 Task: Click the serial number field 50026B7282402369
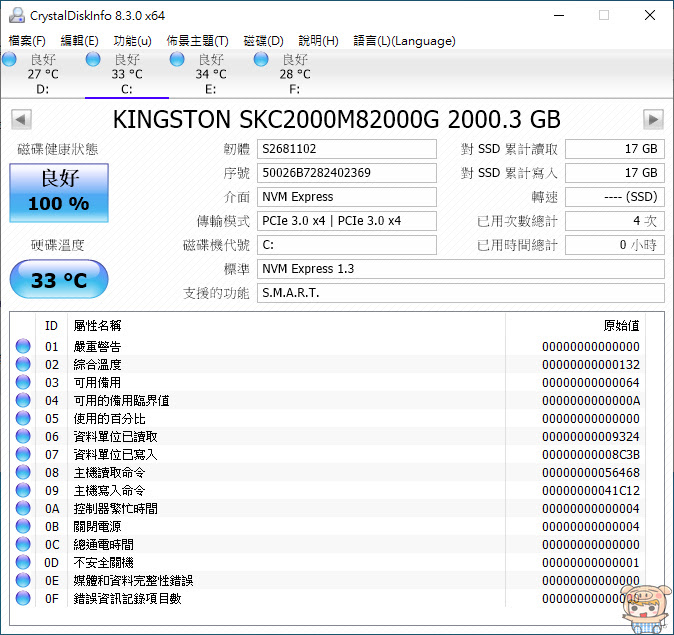point(347,173)
